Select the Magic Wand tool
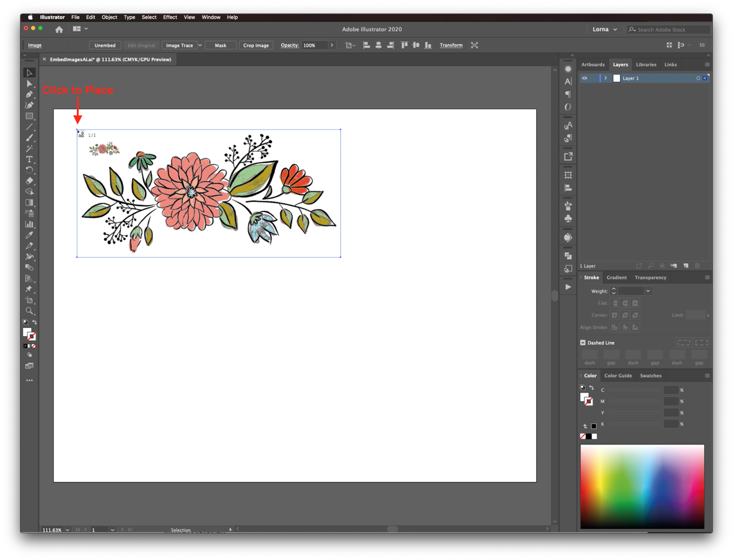This screenshot has height=560, width=733. pos(29,149)
